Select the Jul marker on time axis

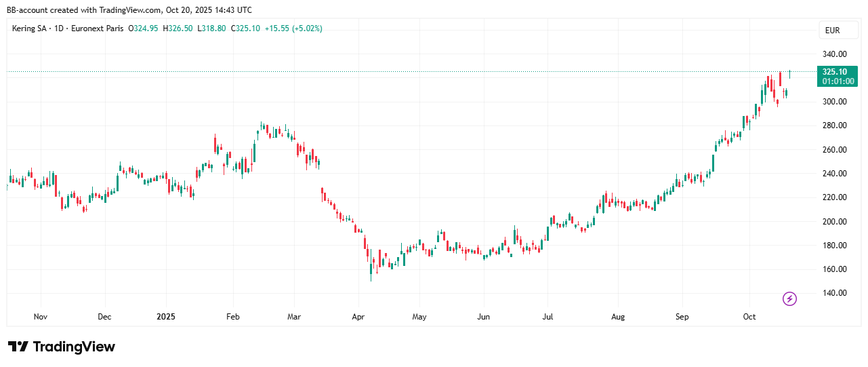click(547, 317)
